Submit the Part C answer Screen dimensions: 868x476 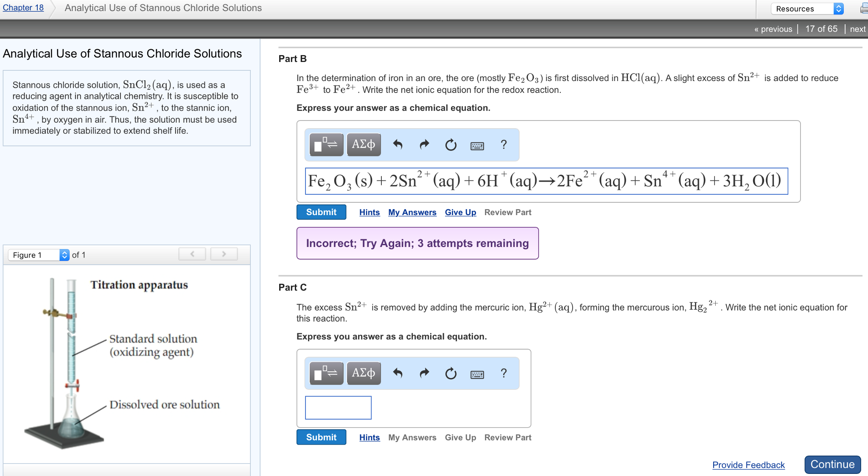[321, 437]
